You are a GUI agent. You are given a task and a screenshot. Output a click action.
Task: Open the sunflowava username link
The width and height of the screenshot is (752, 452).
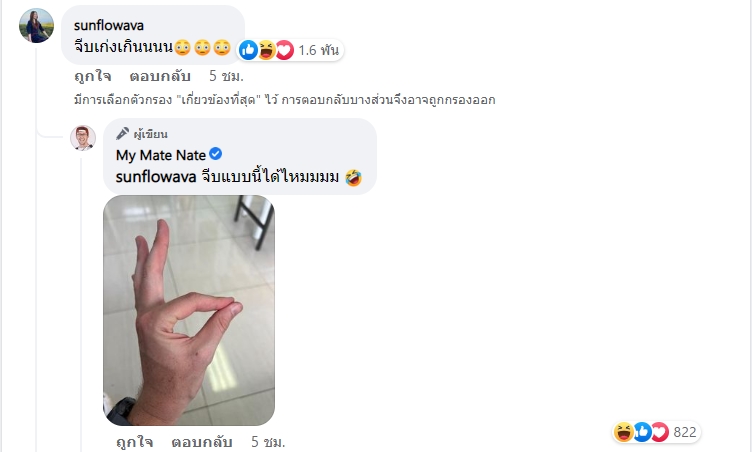pyautogui.click(x=109, y=25)
